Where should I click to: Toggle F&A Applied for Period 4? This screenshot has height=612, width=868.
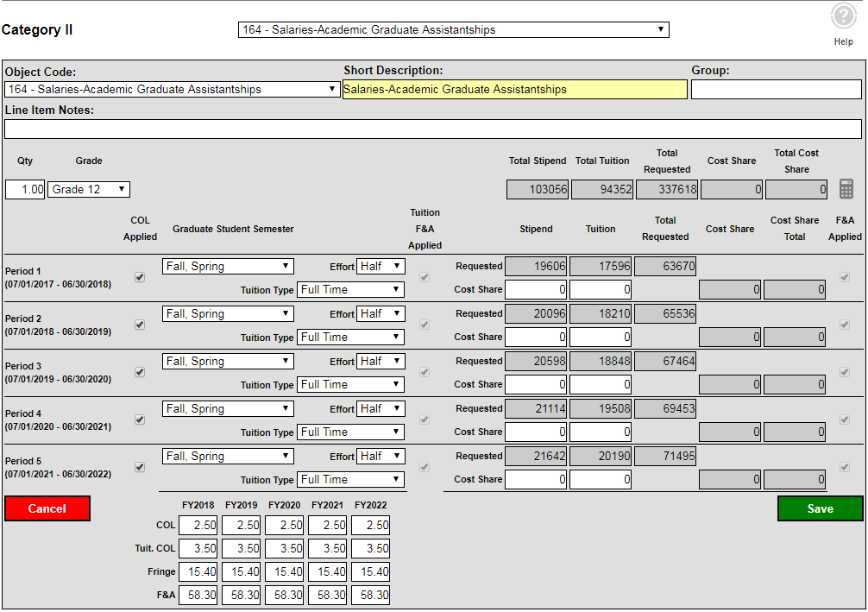(844, 420)
